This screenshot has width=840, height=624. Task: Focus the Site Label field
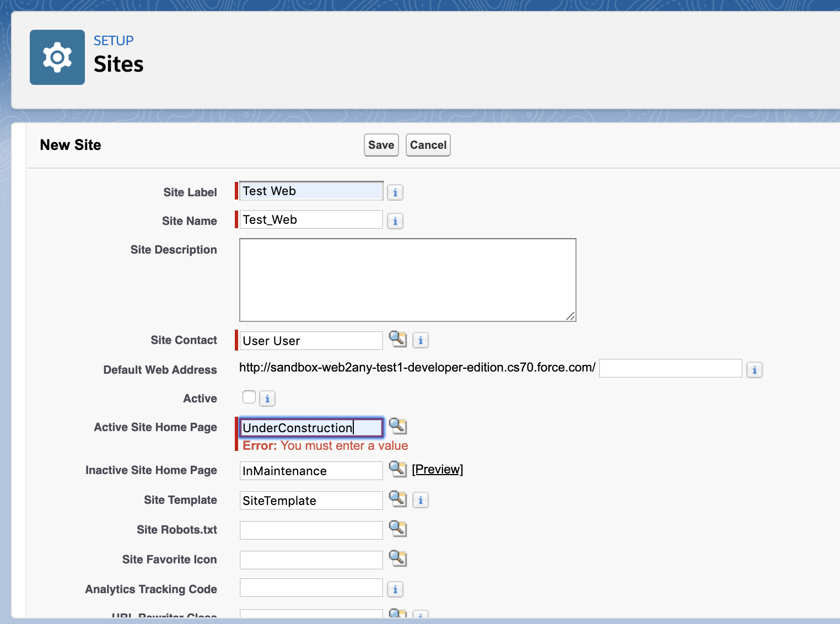click(x=311, y=191)
